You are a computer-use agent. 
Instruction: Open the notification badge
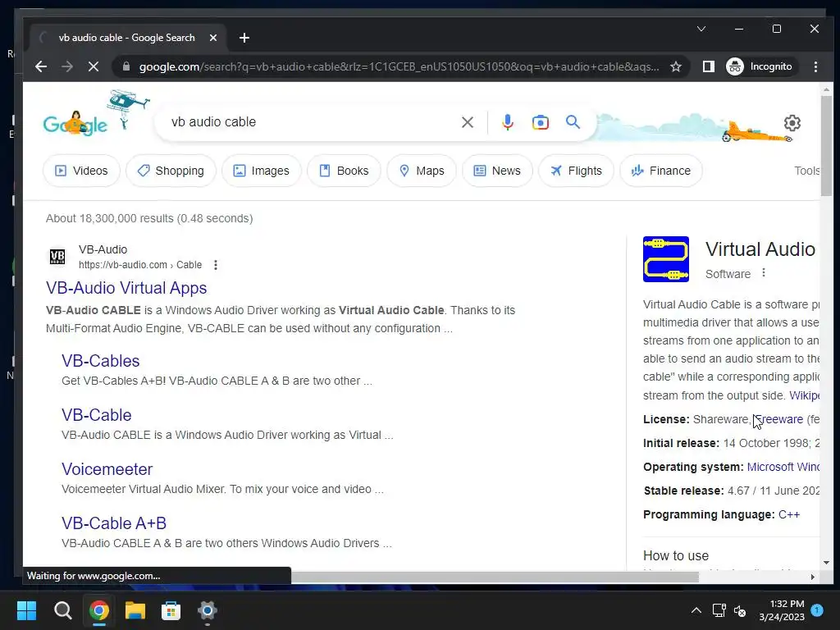817,610
